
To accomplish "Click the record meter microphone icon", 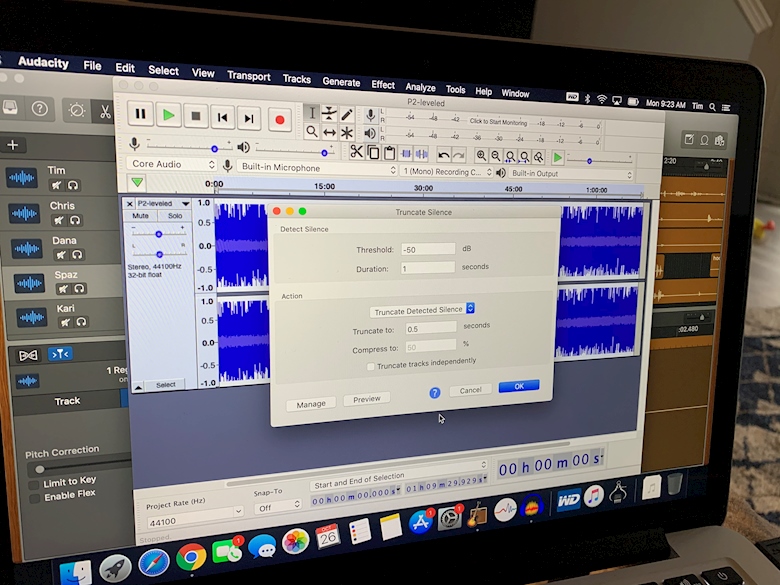I will (370, 115).
